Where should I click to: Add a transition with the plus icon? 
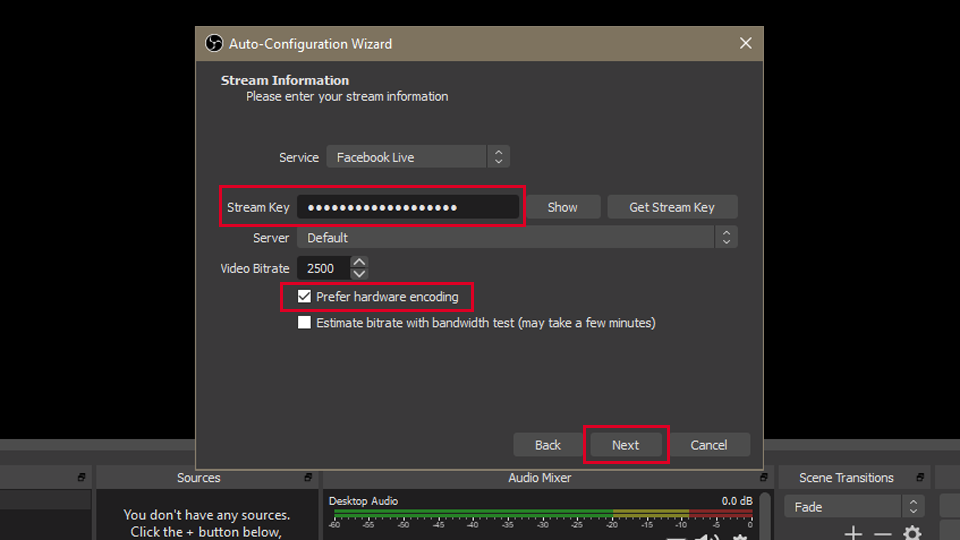click(853, 533)
